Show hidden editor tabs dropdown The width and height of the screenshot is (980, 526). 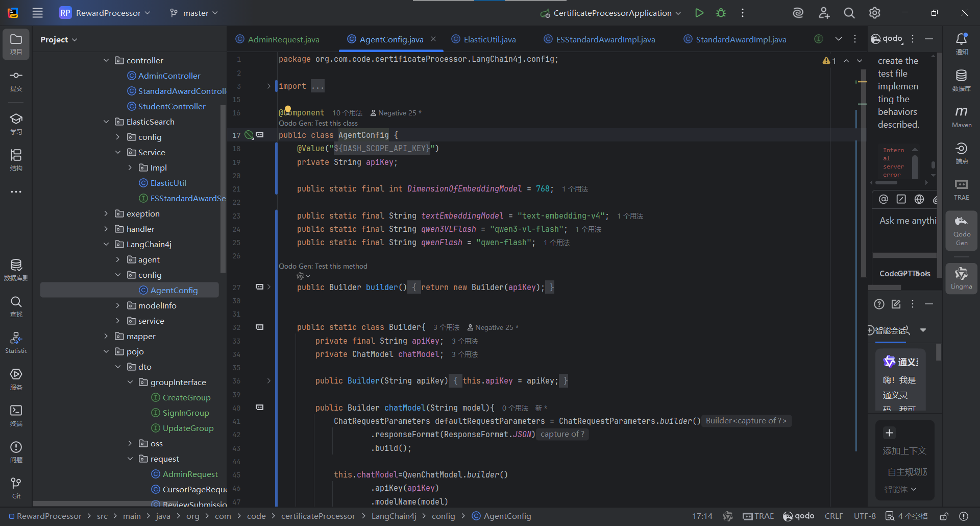tap(838, 39)
